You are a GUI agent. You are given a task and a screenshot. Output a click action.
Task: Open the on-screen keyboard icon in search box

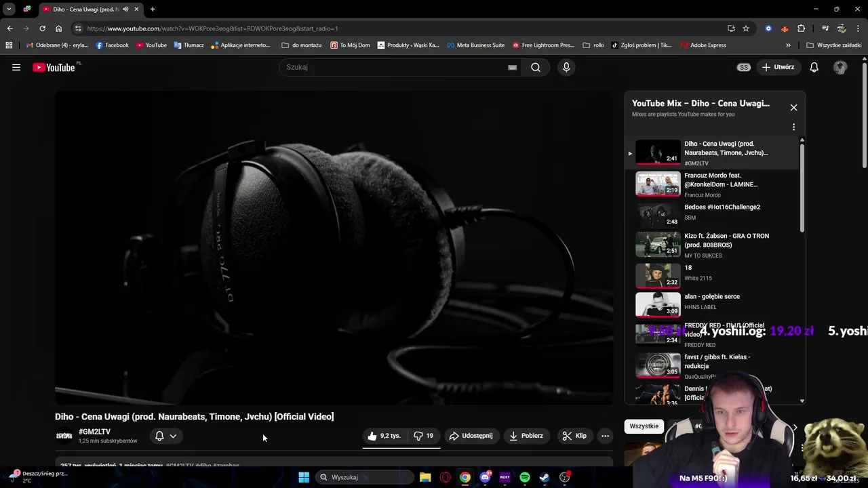point(513,67)
